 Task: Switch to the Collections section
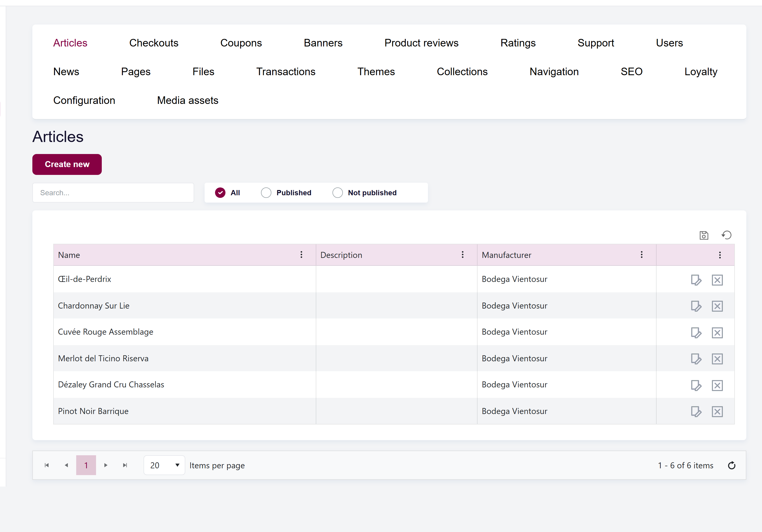pos(462,72)
